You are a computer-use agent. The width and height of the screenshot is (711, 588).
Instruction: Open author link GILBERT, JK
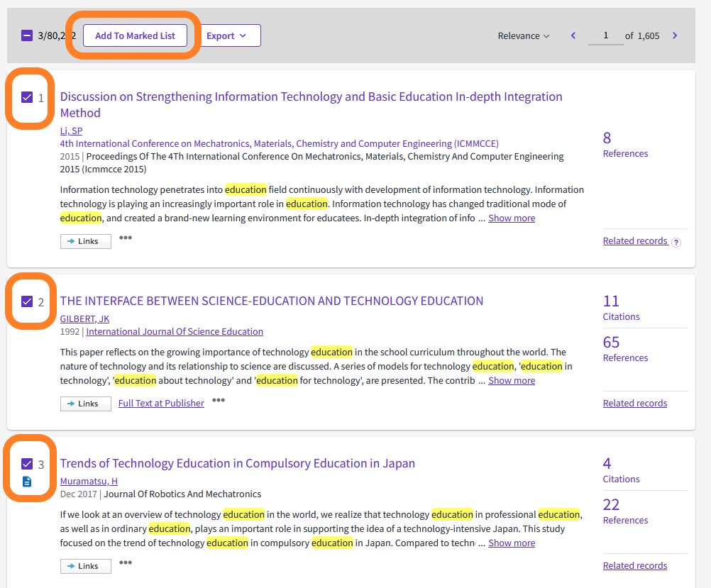(84, 319)
